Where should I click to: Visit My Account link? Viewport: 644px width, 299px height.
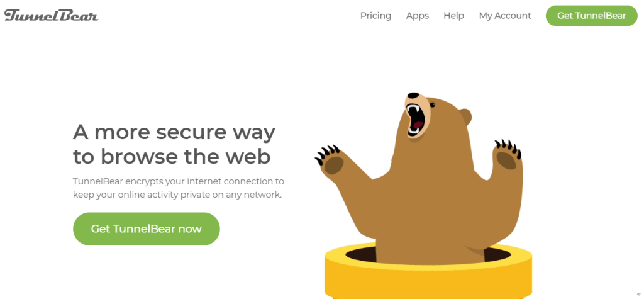(x=505, y=16)
